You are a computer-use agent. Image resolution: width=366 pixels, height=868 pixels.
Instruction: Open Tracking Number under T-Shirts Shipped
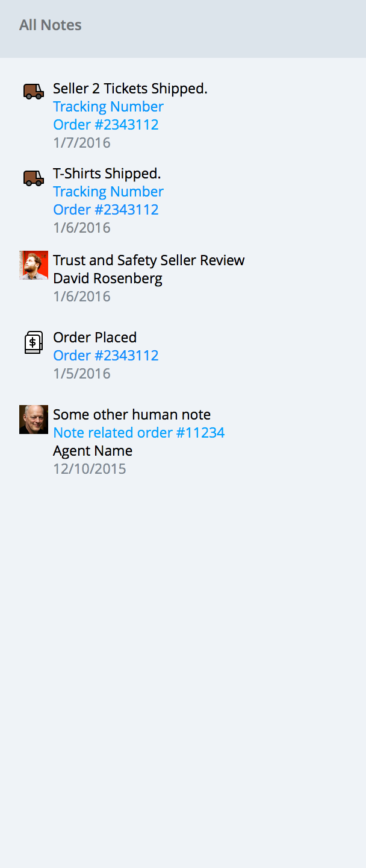[x=108, y=192]
